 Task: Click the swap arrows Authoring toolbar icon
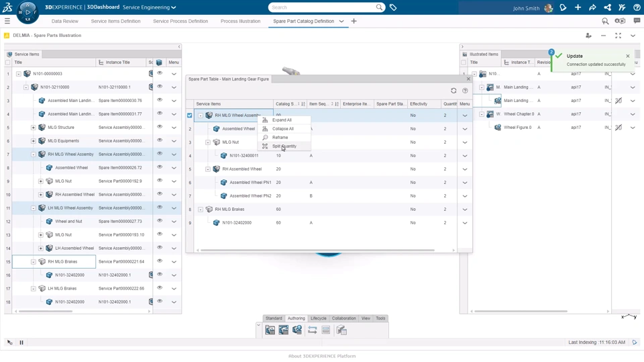312,330
